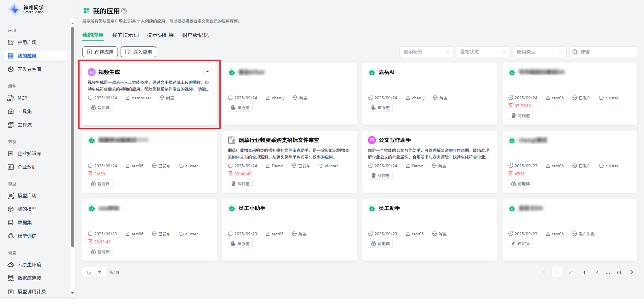The height and width of the screenshot is (299, 644).
Task: Click the 云原生环境 cloud icon
Action: [x=11, y=265]
